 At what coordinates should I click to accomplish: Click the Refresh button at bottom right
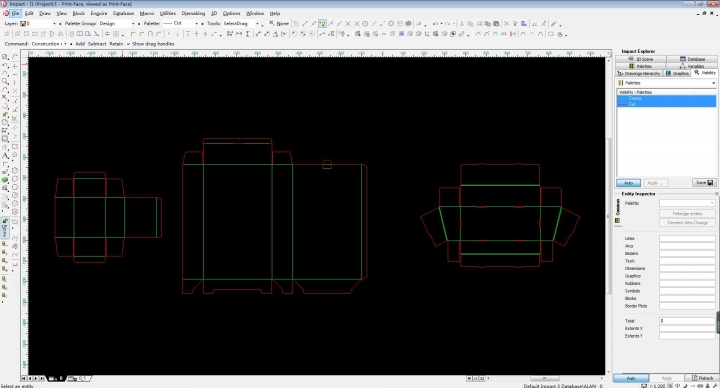click(703, 378)
